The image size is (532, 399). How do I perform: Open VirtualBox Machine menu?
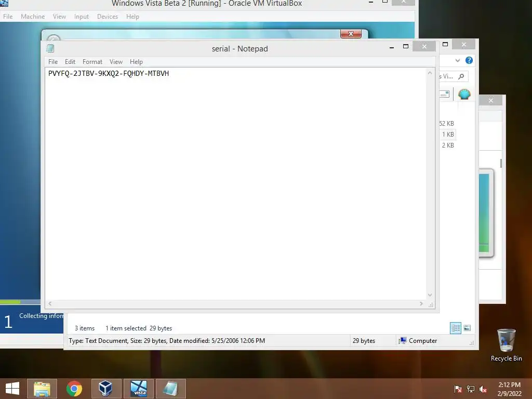pos(33,16)
